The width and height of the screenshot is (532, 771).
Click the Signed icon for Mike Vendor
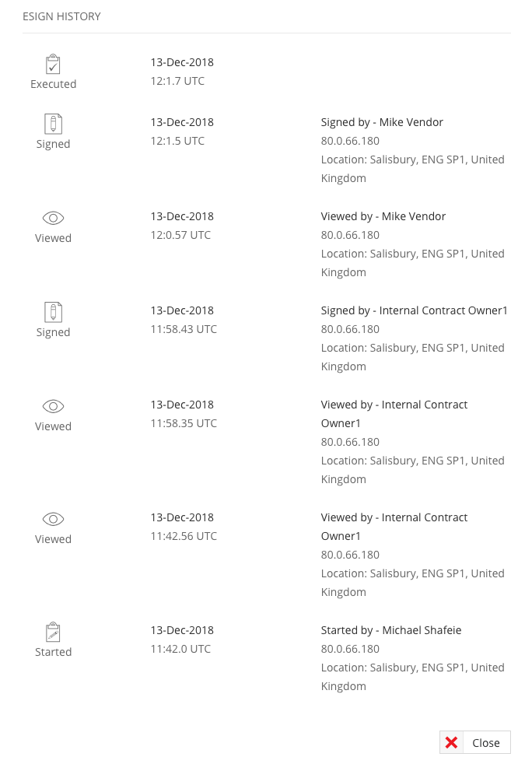53,124
